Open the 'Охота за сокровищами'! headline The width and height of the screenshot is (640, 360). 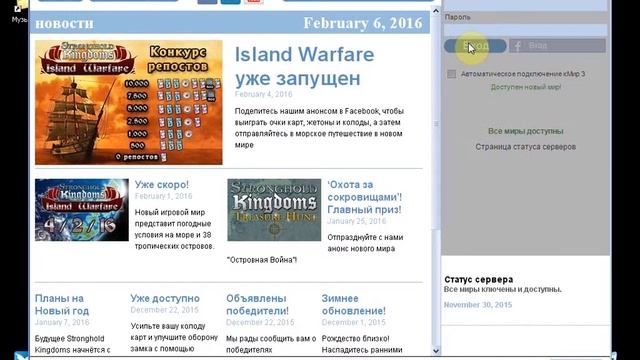(x=364, y=197)
